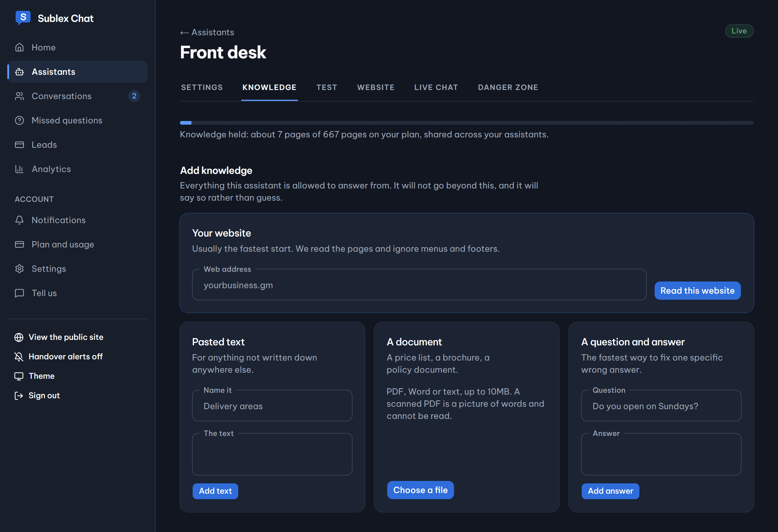Open Conversations in the sidebar
Viewport: 778px width, 532px height.
77,96
